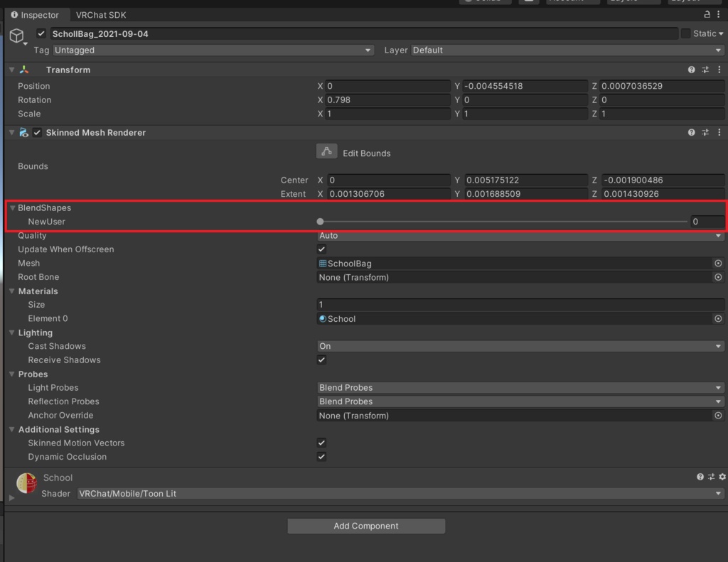
Task: Toggle the ScholIBag_2021-09-04 object active checkbox
Action: tap(41, 33)
